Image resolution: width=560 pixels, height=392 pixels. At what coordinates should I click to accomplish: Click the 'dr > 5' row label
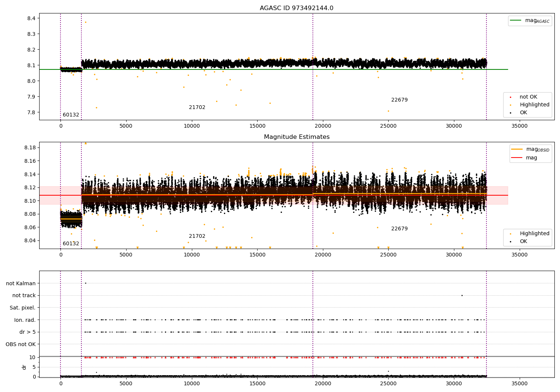pyautogui.click(x=28, y=332)
